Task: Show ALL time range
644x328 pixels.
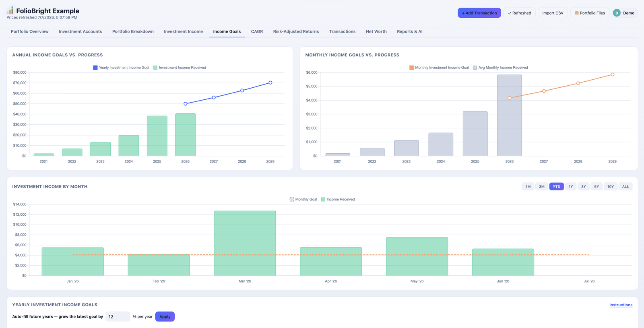Action: 625,186
